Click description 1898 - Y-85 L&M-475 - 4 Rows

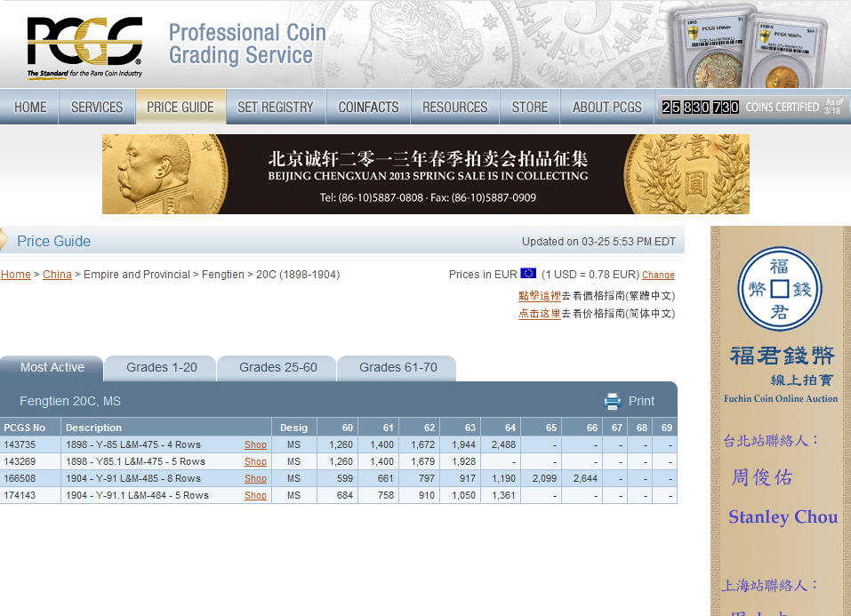point(133,445)
